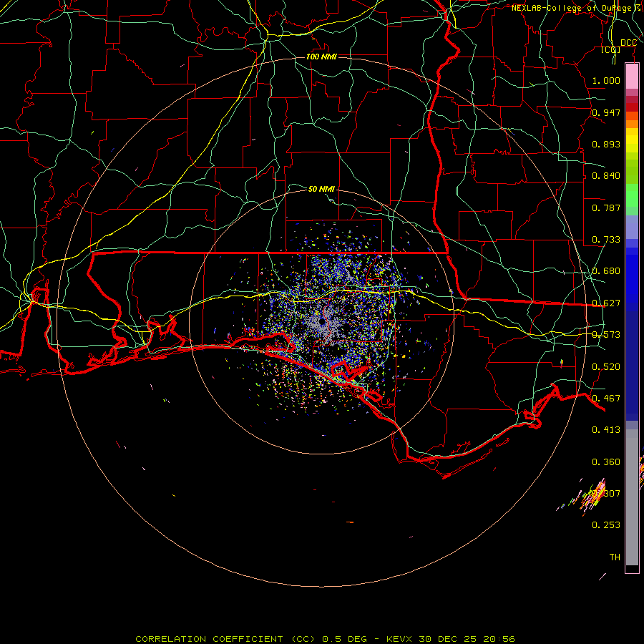This screenshot has height=644, width=644.
Task: Click the 50 NMI range ring label
Action: [321, 189]
